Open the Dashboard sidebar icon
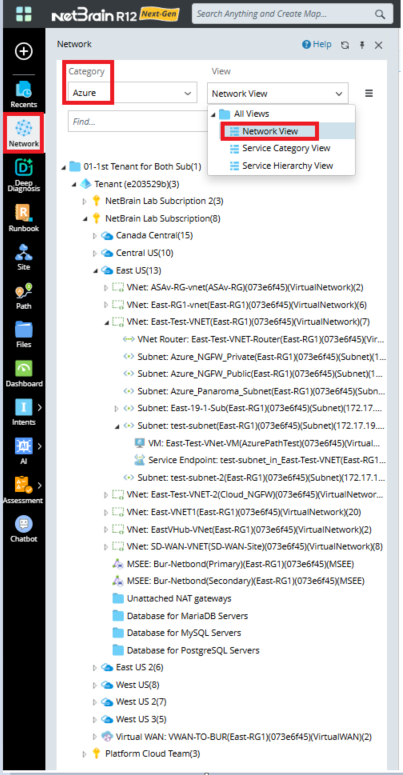403x775 pixels. click(x=23, y=373)
